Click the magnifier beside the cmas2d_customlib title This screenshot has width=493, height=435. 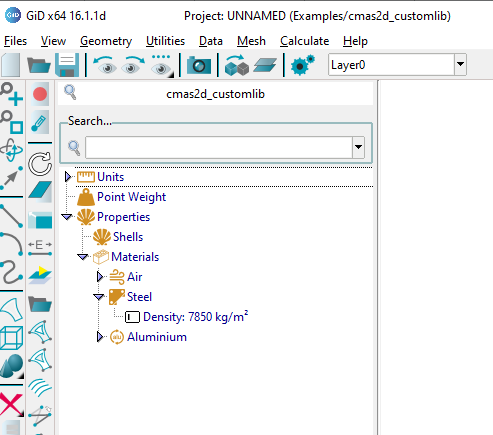[x=70, y=92]
